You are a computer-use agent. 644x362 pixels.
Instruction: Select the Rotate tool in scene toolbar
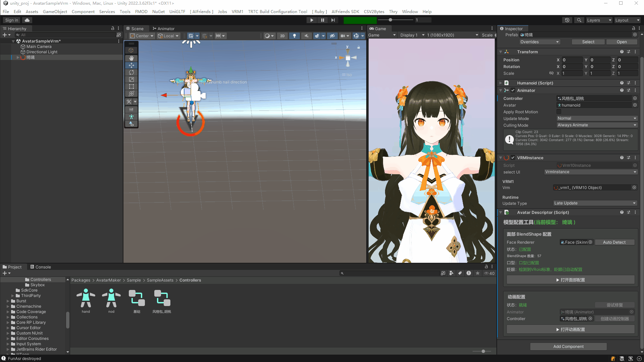[131, 72]
